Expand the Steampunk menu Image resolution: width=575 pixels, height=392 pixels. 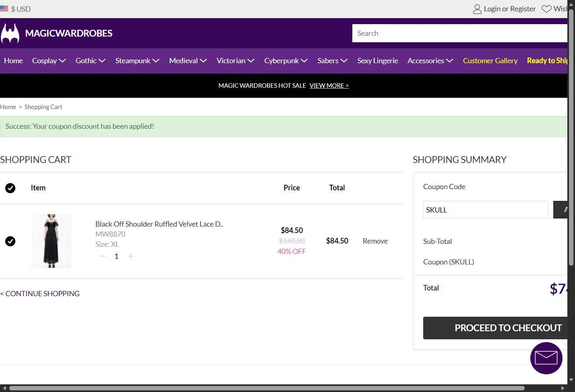(137, 61)
